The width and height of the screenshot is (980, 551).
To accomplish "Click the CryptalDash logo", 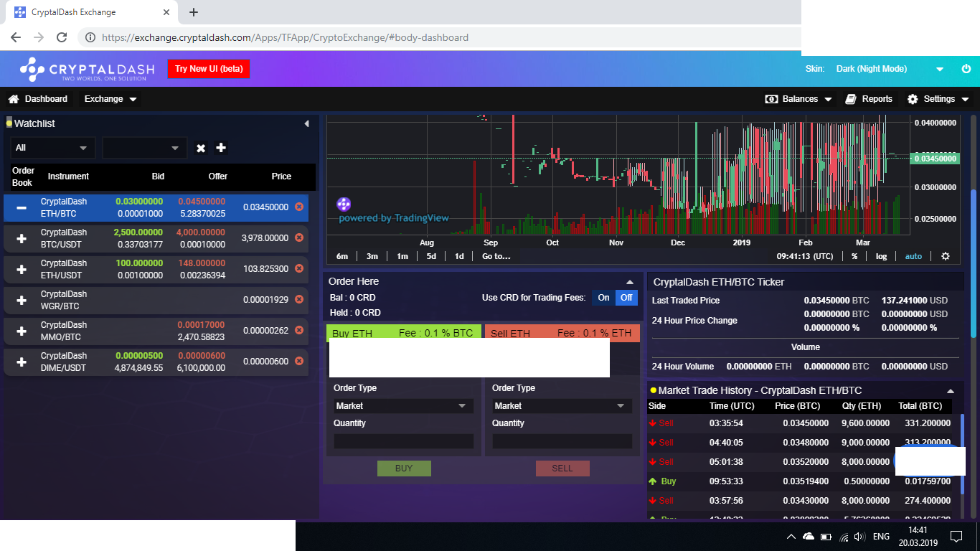I will click(87, 69).
